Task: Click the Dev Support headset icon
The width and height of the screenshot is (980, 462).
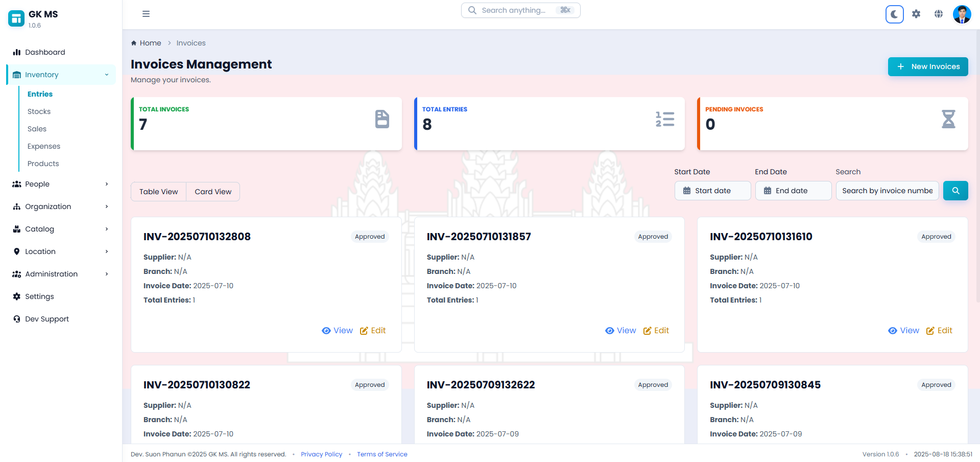Action: [x=17, y=319]
